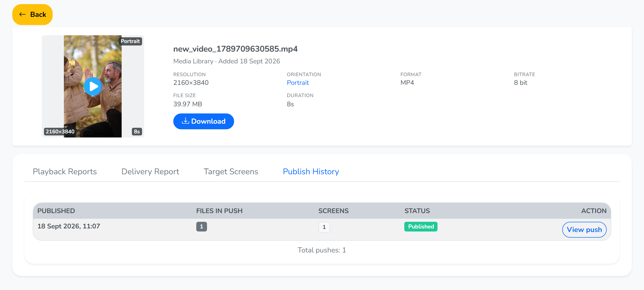
Task: Click the Portrait badge on thumbnail
Action: (130, 41)
